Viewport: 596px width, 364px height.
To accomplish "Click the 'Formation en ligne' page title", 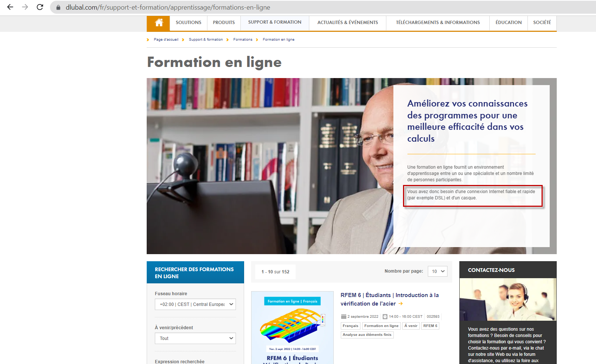I will 214,62.
